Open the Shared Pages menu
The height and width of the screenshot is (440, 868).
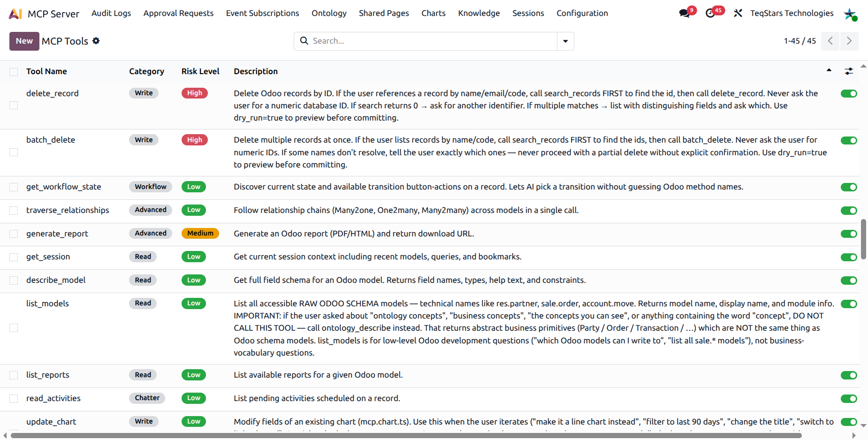click(x=384, y=13)
